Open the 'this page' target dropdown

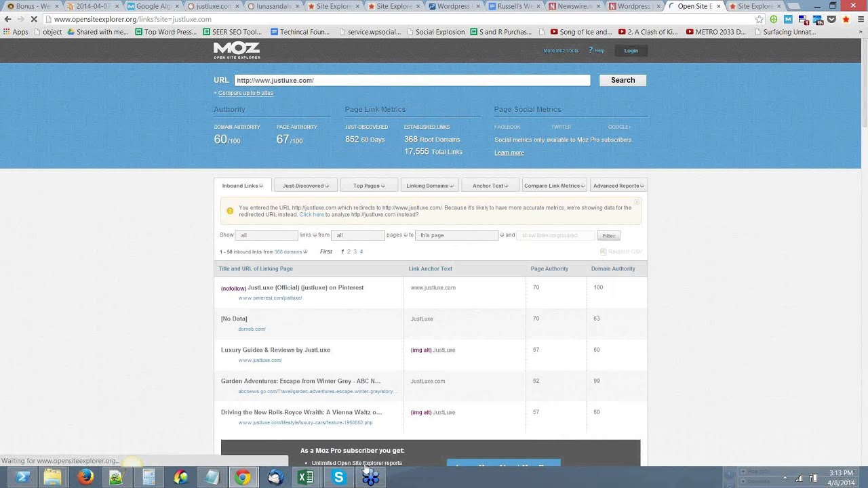pyautogui.click(x=456, y=235)
